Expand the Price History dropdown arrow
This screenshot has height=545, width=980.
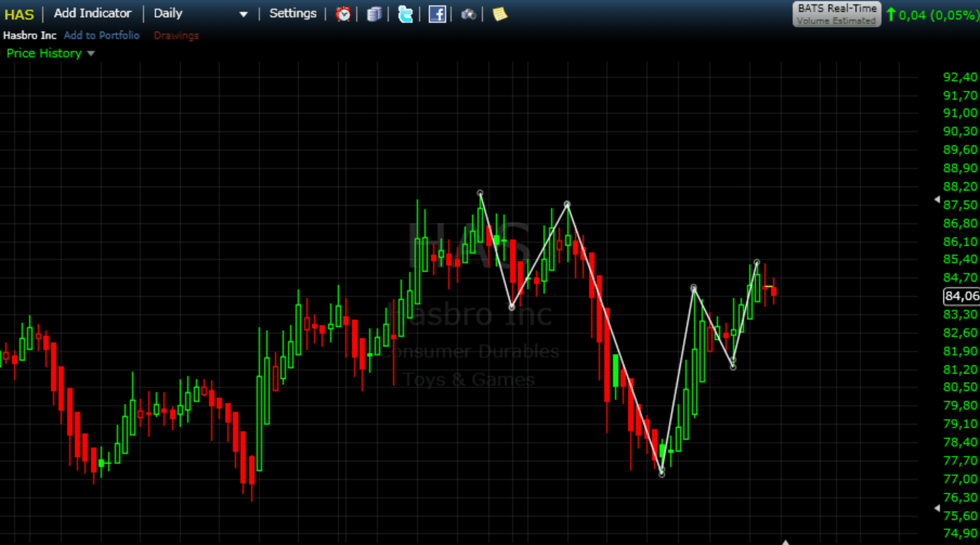point(91,54)
